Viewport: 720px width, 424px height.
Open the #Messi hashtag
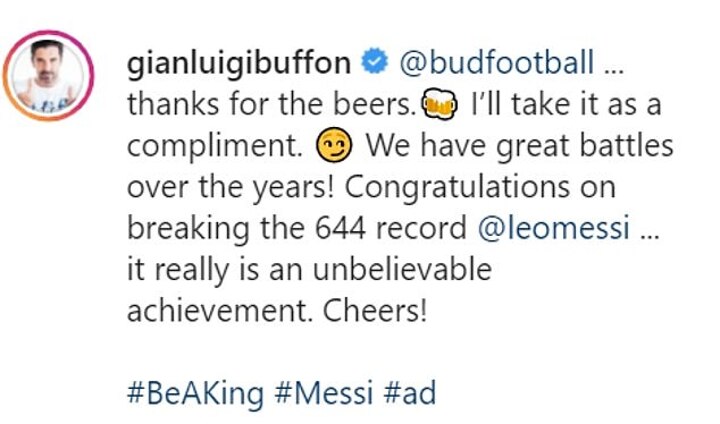pos(325,391)
